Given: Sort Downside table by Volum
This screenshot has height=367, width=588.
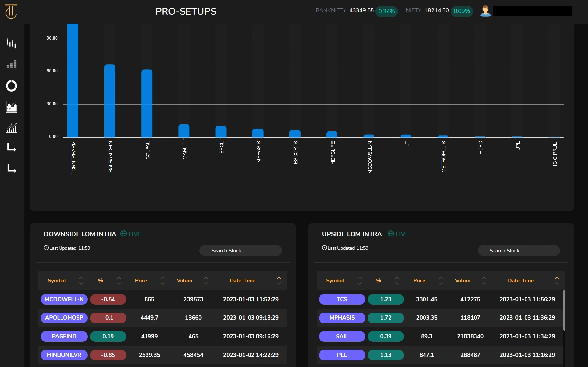Looking at the screenshot, I should (x=206, y=280).
